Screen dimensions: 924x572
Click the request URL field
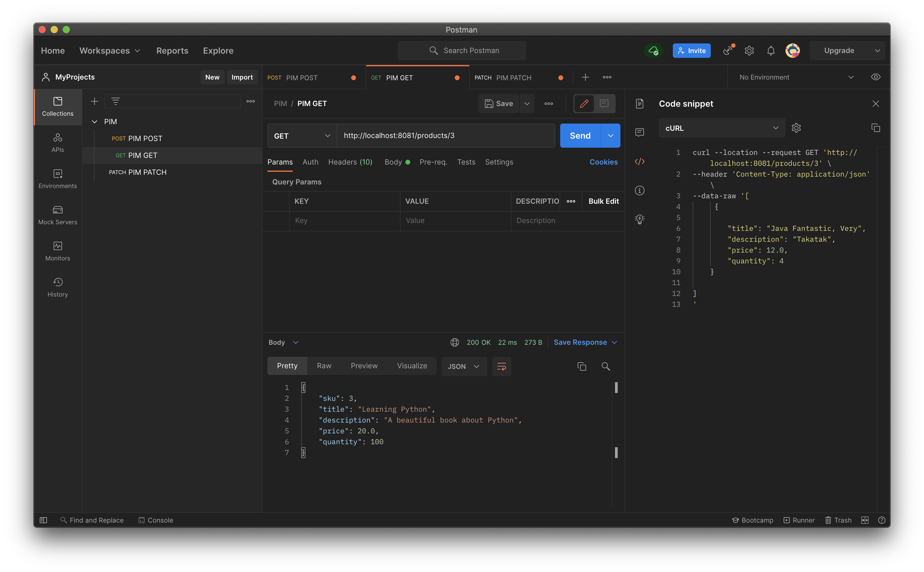point(446,136)
